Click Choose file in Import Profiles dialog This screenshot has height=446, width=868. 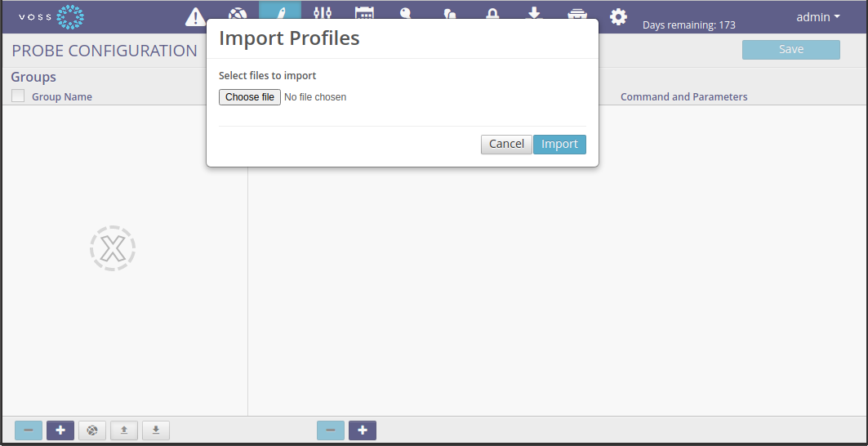point(250,97)
